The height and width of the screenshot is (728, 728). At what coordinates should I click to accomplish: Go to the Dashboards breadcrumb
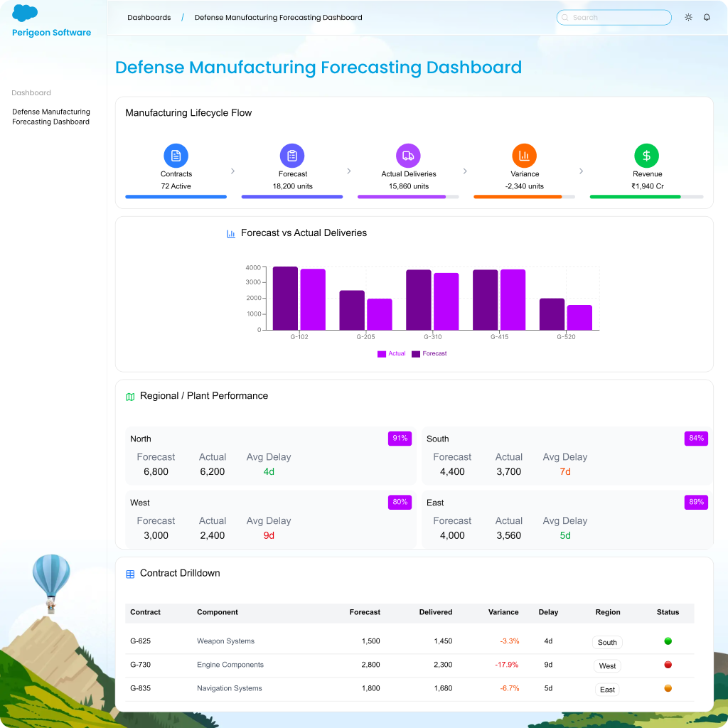point(149,18)
